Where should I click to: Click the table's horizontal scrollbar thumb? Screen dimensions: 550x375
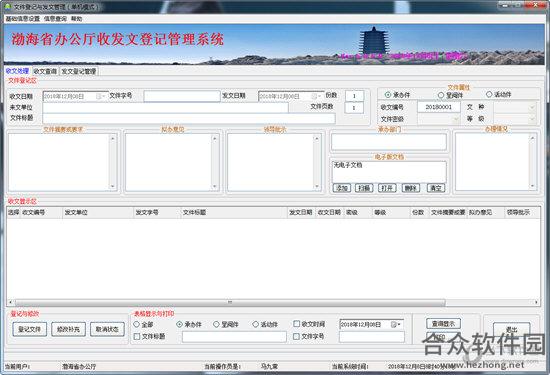(x=230, y=302)
